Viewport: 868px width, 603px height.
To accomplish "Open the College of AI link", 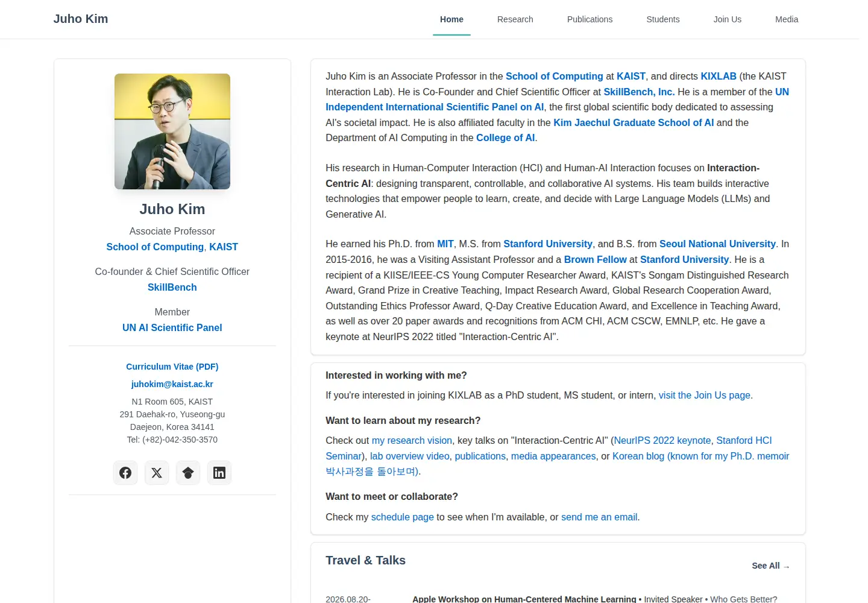I will click(x=506, y=137).
